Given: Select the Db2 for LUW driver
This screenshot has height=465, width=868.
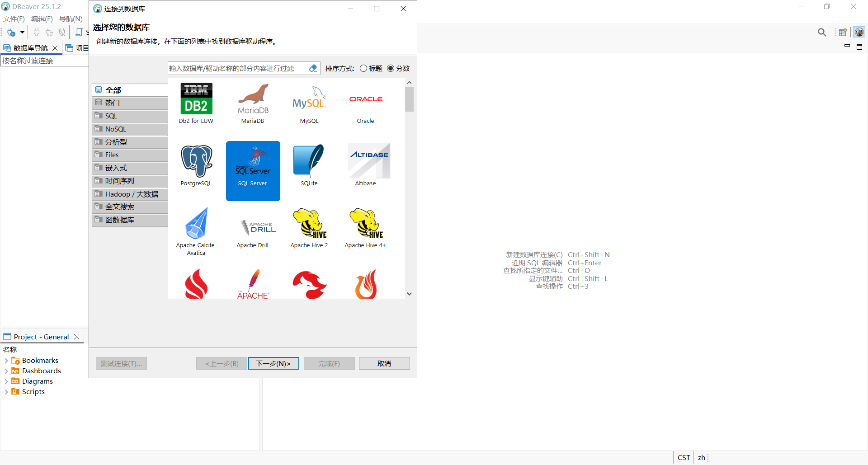Looking at the screenshot, I should pos(196,103).
